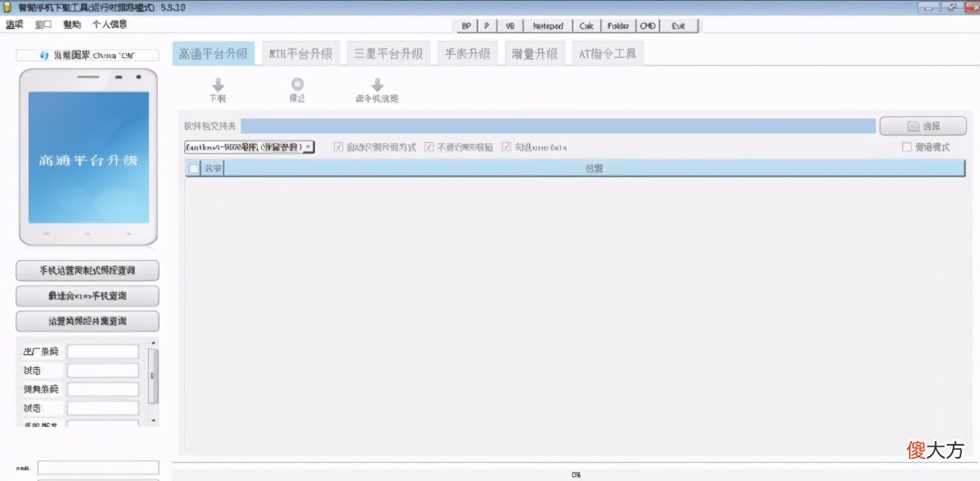Open the third menu bar item
The width and height of the screenshot is (980, 481).
tap(72, 25)
